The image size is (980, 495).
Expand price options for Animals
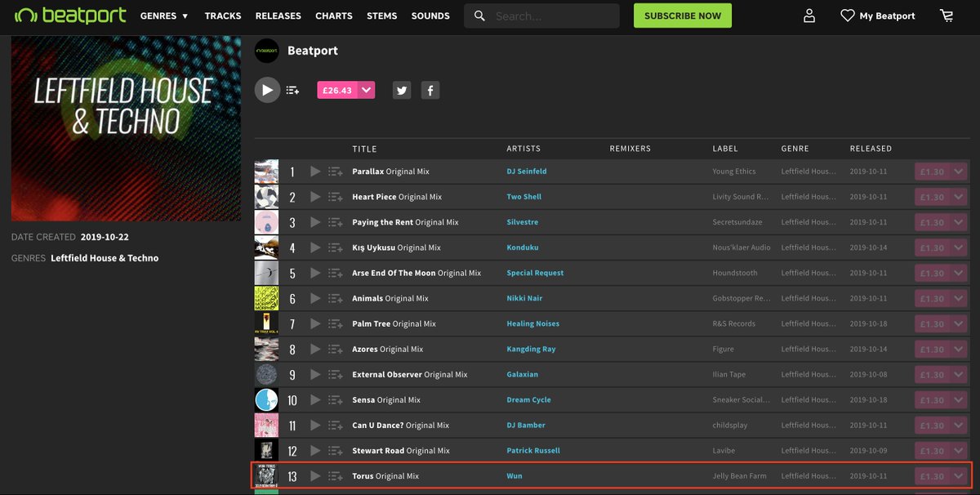tap(959, 298)
